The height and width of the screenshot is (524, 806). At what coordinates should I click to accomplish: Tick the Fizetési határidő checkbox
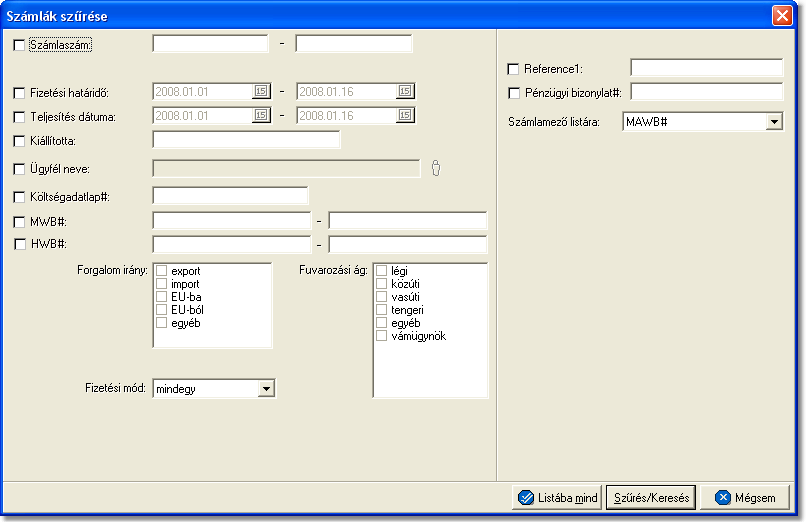click(x=19, y=93)
